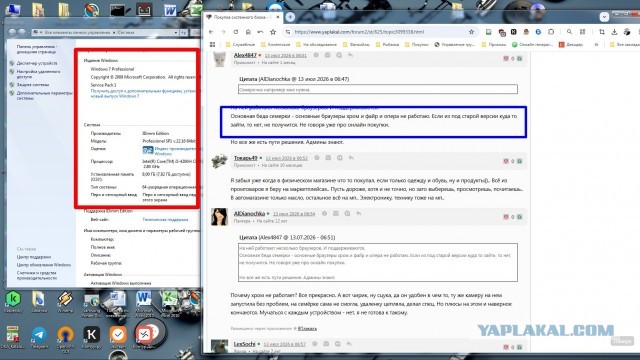Upvote AlDianochka's post with green plus
Viewport: 640px width, 360px height.
(520, 217)
